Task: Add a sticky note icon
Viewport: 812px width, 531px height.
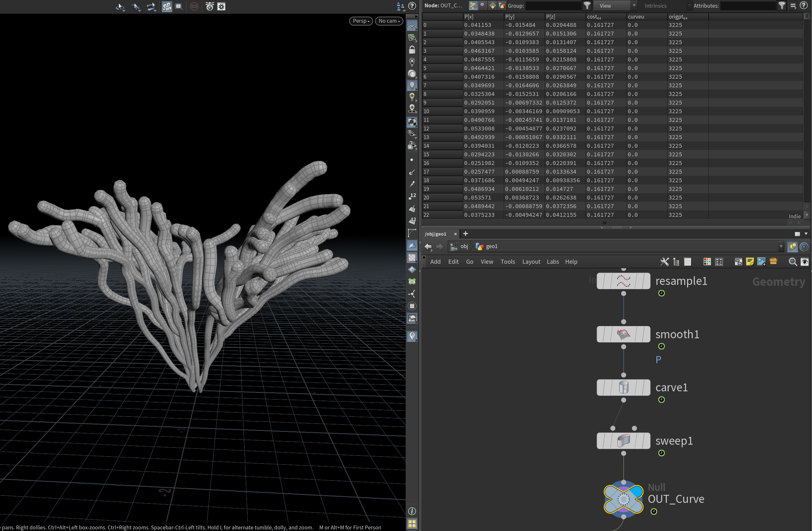Action: 750,262
